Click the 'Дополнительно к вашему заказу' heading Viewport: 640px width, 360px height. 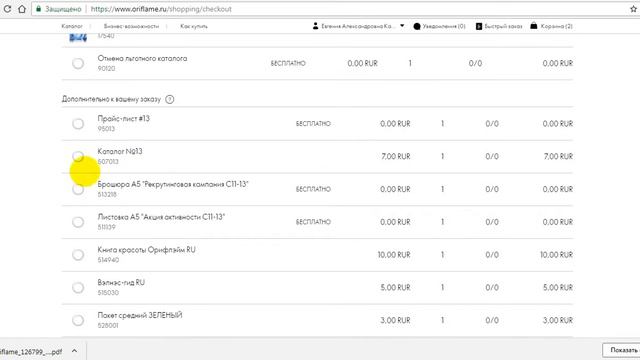pyautogui.click(x=111, y=99)
